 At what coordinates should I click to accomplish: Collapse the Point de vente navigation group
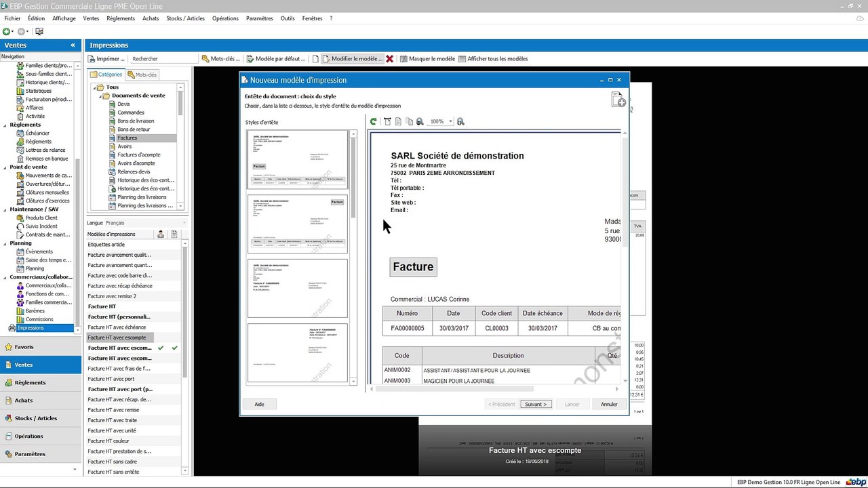5,167
